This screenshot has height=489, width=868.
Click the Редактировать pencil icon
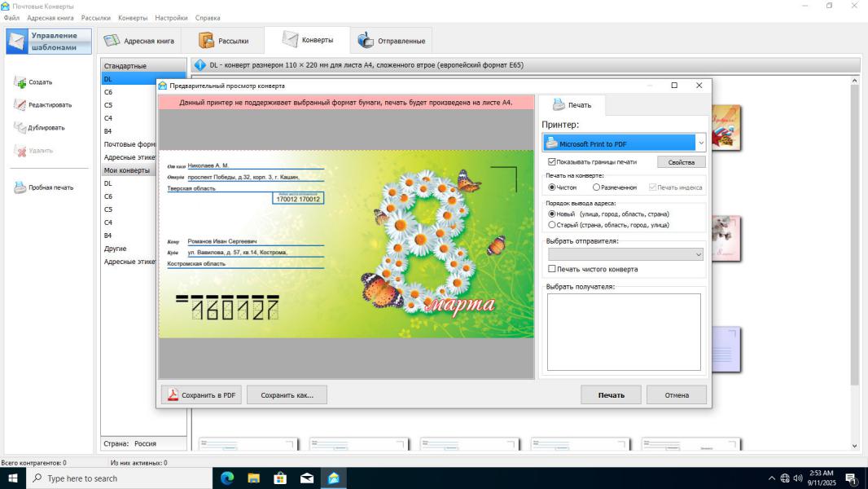20,105
